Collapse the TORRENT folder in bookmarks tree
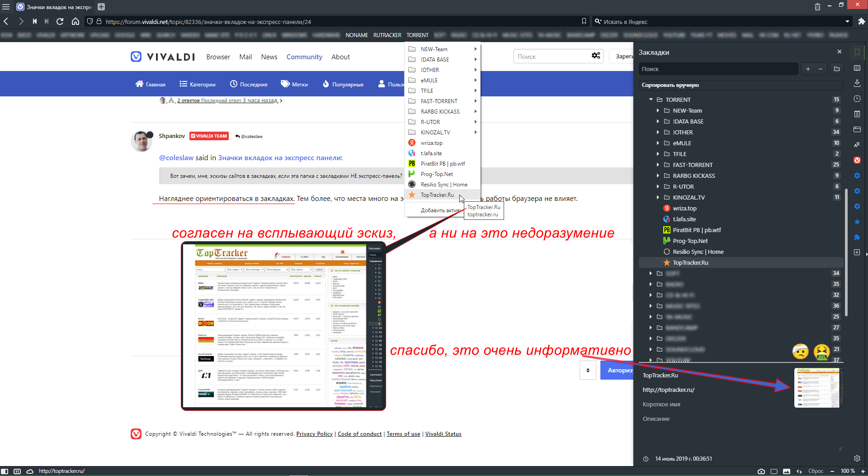 click(651, 100)
